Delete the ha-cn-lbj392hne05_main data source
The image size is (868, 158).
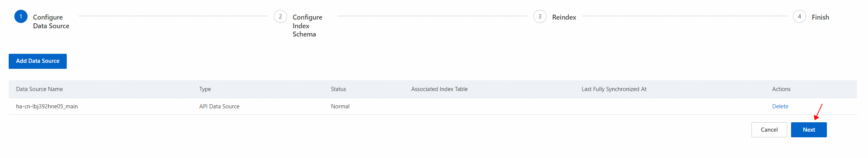click(x=780, y=106)
